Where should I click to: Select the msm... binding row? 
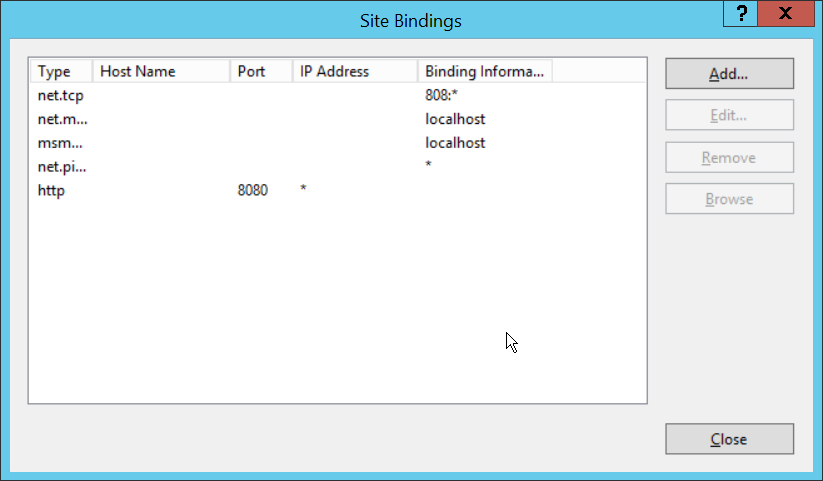click(x=62, y=142)
